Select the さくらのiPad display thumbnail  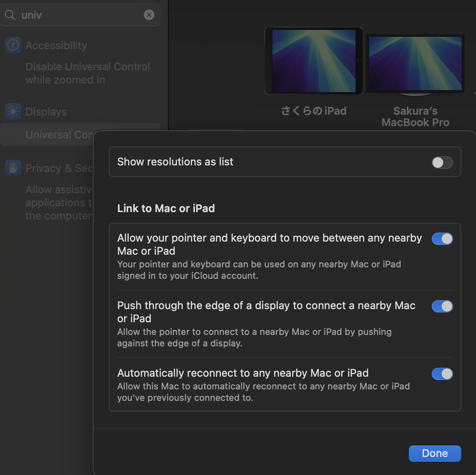(x=314, y=61)
